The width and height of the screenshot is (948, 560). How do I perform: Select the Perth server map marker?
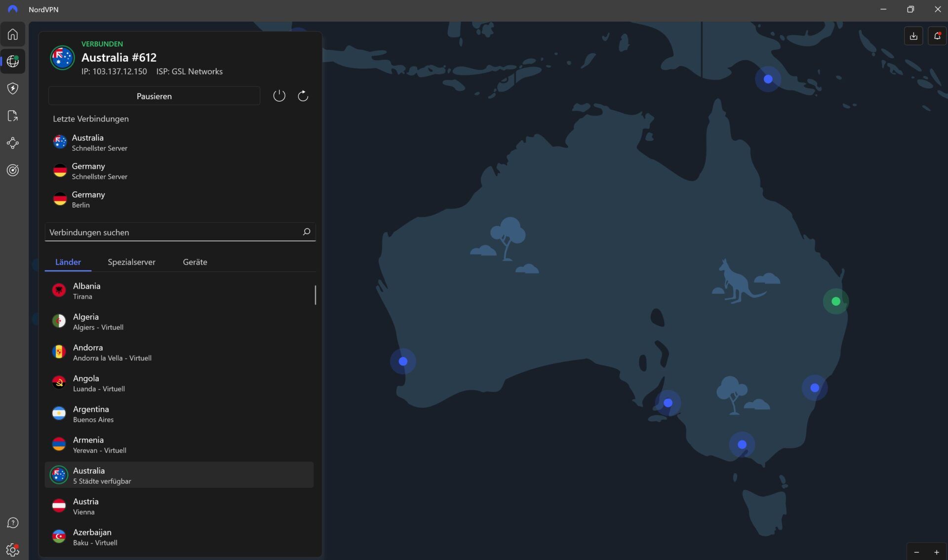pyautogui.click(x=403, y=361)
